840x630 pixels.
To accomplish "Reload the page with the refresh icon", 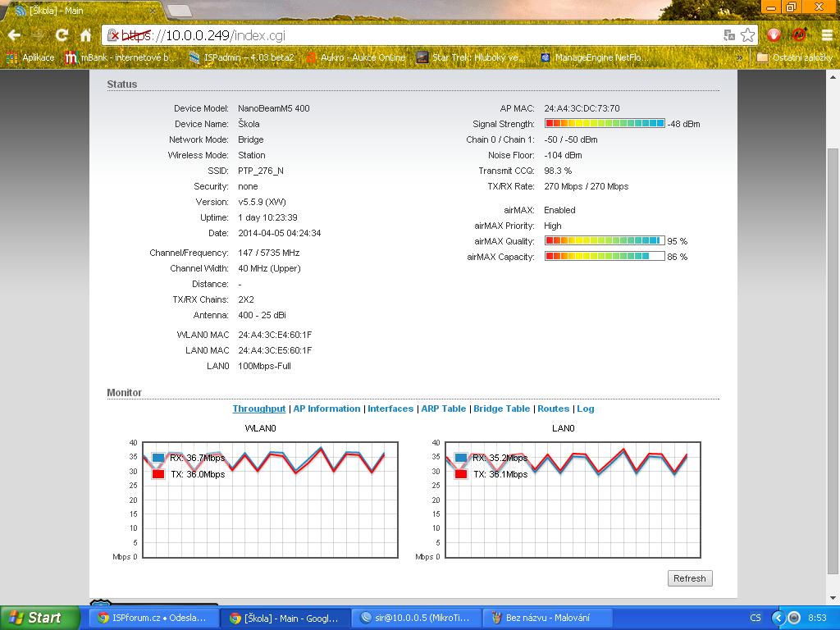I will 62,35.
